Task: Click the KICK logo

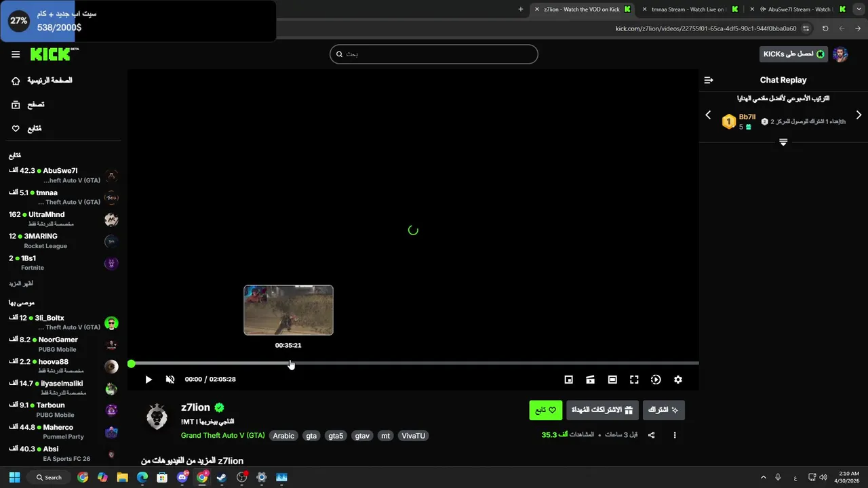Action: point(54,54)
